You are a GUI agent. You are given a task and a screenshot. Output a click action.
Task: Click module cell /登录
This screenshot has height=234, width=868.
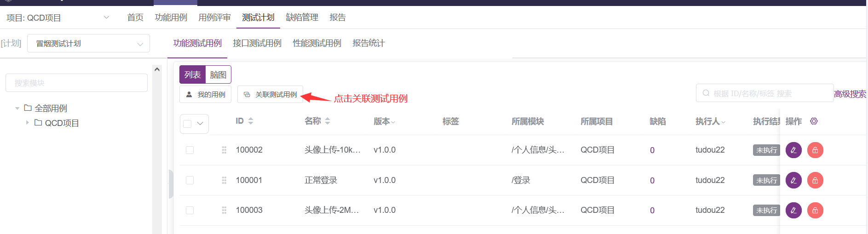(x=521, y=180)
